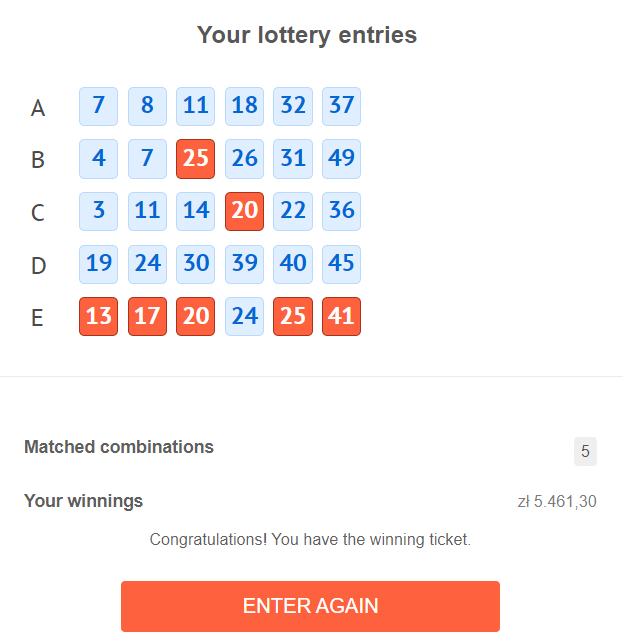Select number 32 in row A
The width and height of the screenshot is (623, 638).
point(293,106)
